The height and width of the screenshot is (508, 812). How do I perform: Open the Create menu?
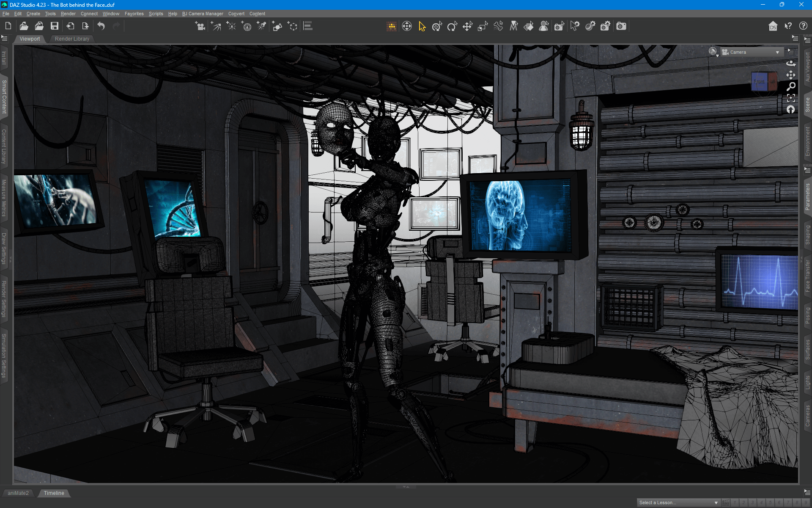[x=33, y=14]
